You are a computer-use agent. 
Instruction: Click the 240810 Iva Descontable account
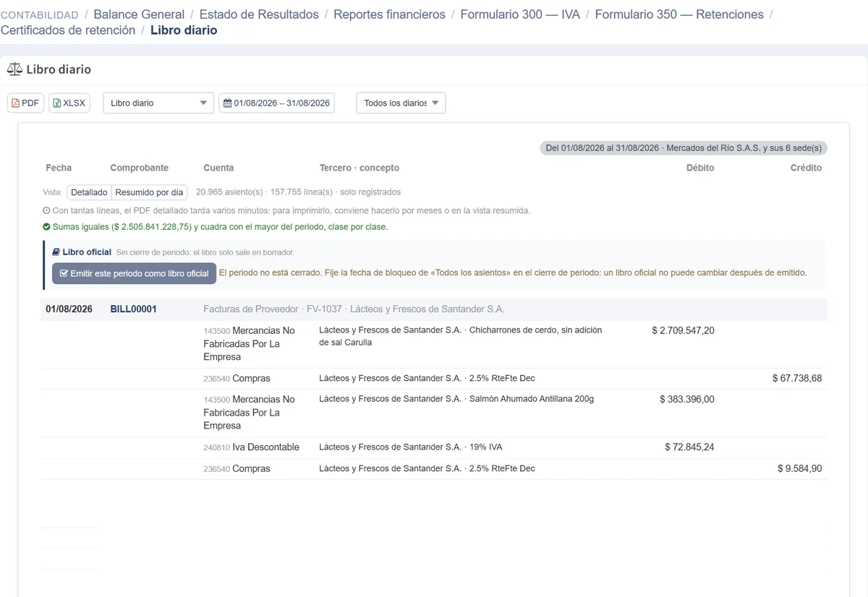click(251, 447)
